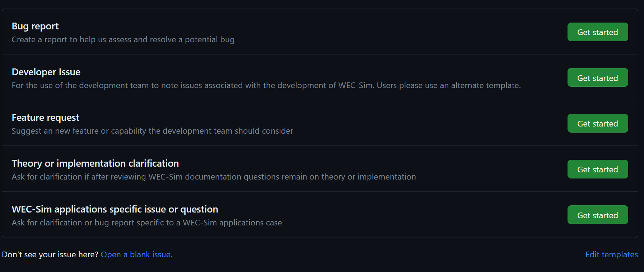Open a blank issue
The width and height of the screenshot is (644, 272).
click(136, 254)
